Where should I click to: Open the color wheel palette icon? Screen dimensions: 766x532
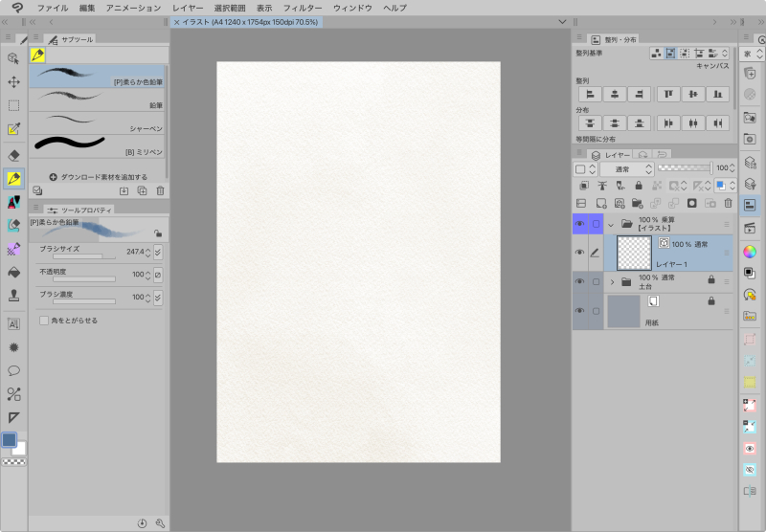(751, 252)
